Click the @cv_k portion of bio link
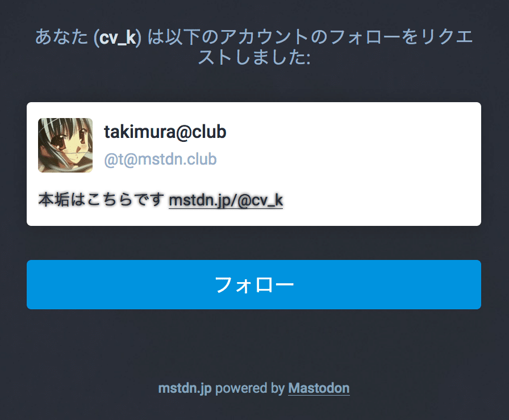 260,200
